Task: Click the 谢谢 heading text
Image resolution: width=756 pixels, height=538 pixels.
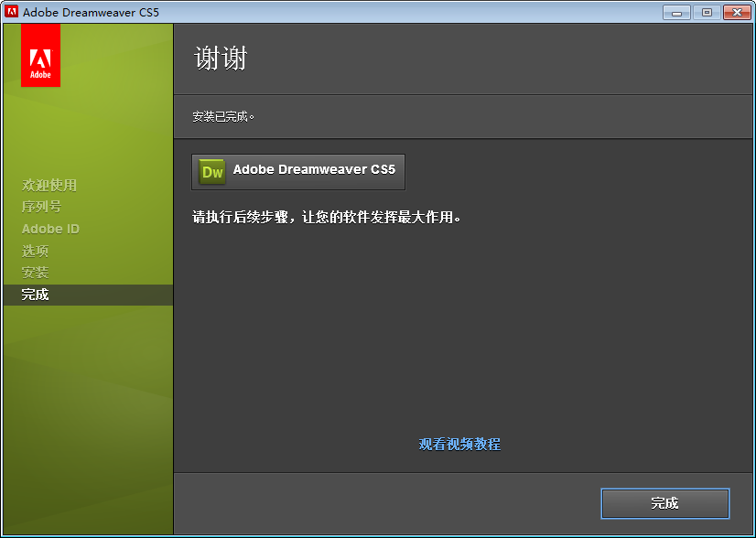Action: click(221, 59)
